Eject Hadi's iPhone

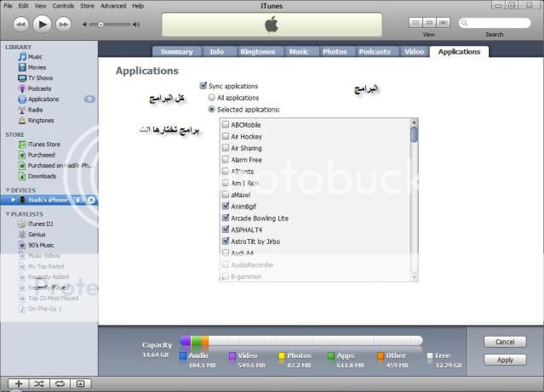(91, 200)
